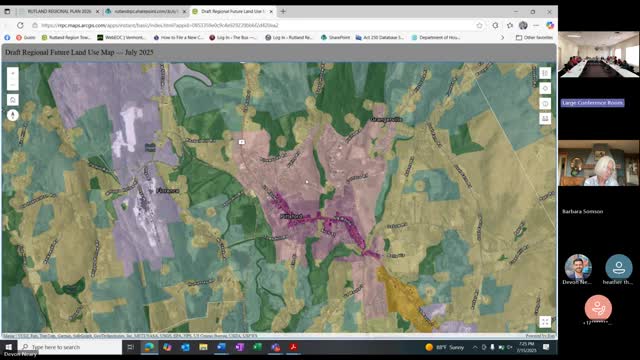Open the notification center icon

tap(546, 347)
